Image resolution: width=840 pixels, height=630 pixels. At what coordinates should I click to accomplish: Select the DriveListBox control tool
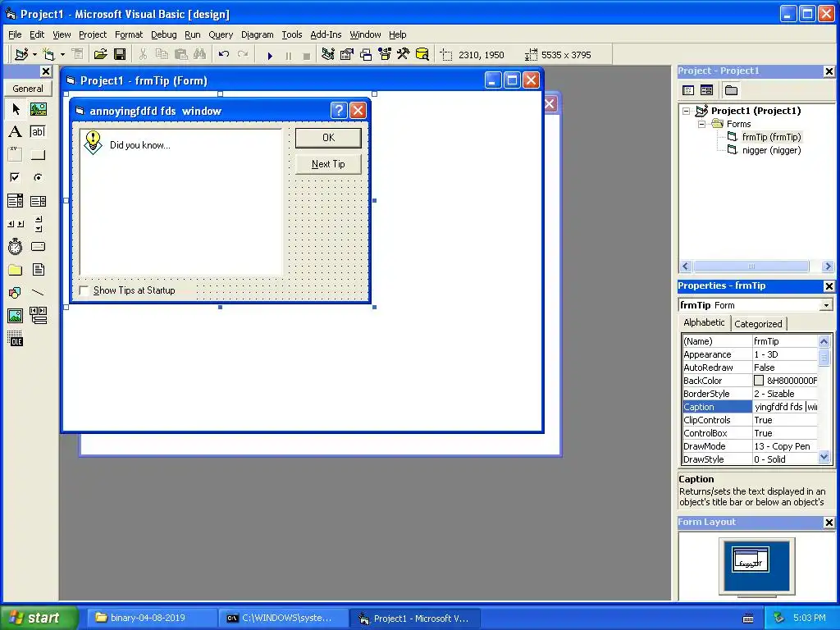38,246
